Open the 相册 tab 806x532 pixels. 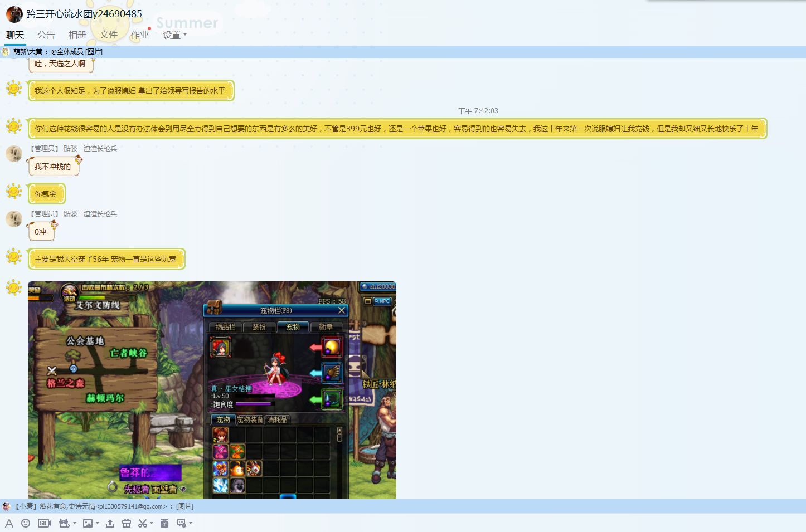point(77,35)
